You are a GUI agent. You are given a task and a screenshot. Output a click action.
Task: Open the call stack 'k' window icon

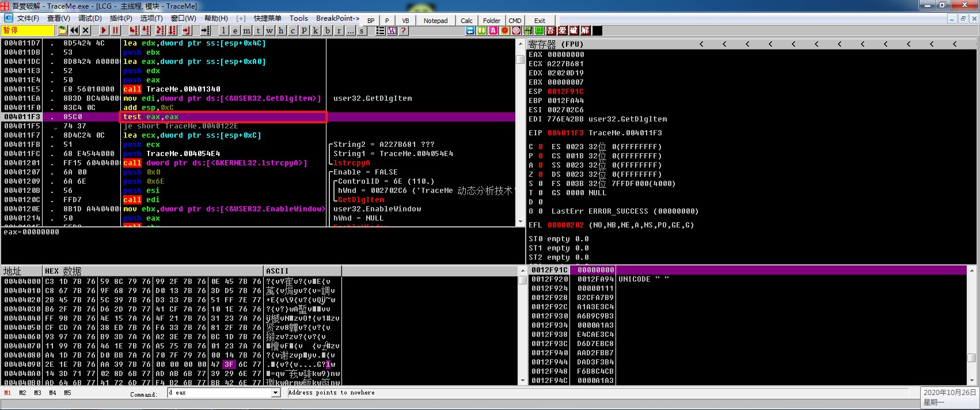(316, 31)
